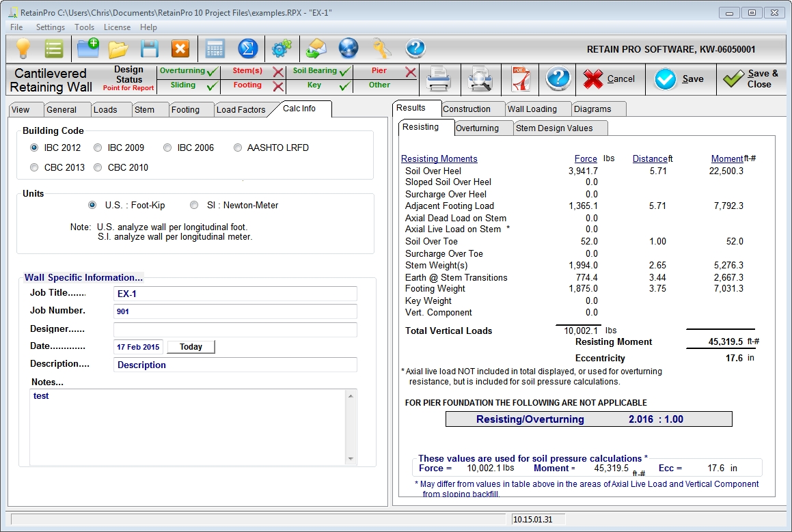The image size is (792, 532).
Task: Open the Tools menu
Action: coord(85,27)
